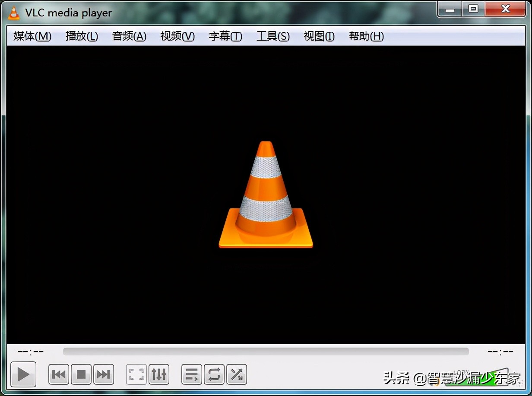The image size is (532, 396).
Task: Open the extended settings equalizer icon
Action: [159, 375]
